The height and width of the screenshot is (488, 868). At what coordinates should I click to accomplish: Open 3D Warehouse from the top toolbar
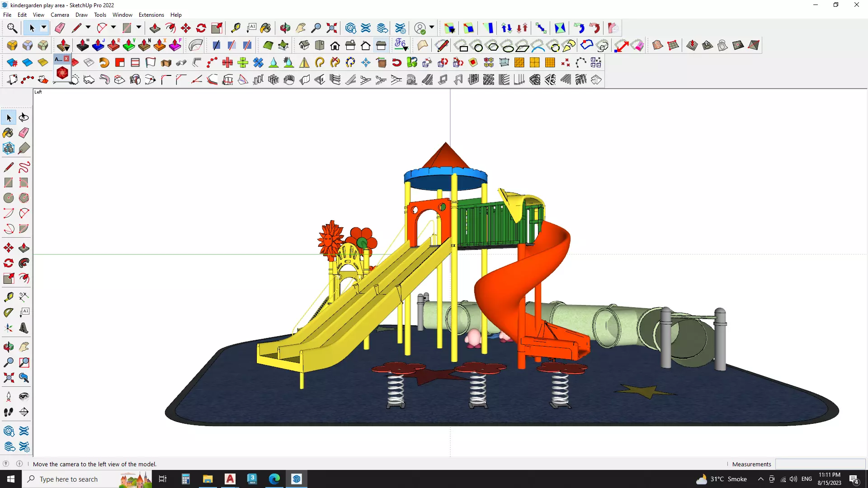[x=351, y=28]
